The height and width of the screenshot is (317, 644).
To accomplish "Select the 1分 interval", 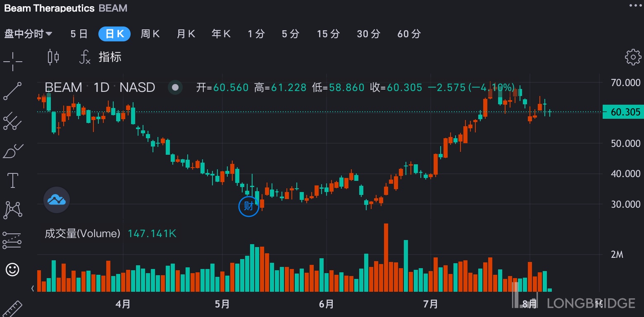I will 256,34.
